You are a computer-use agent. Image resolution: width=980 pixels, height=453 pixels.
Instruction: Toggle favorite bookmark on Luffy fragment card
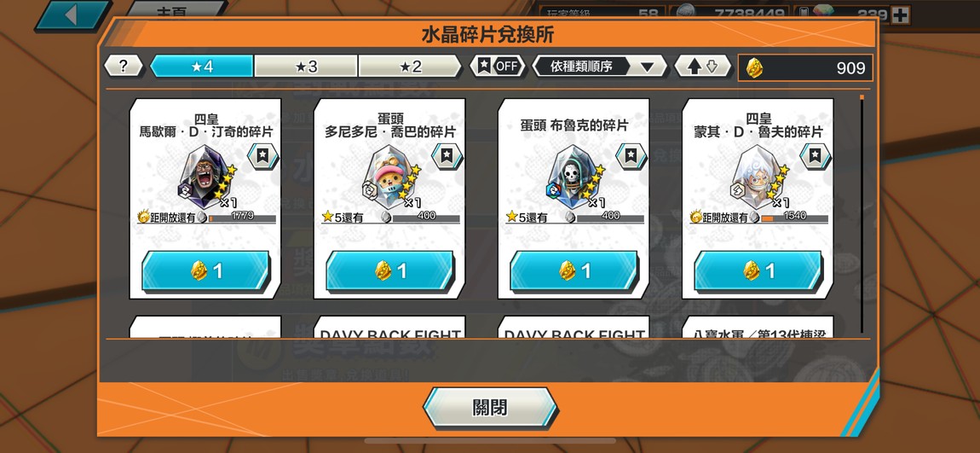816,156
